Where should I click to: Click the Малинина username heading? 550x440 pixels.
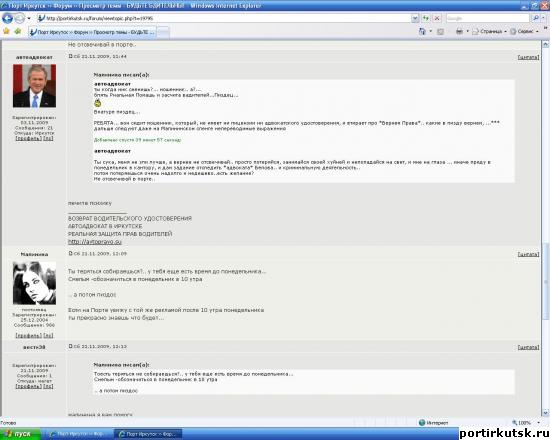[34, 254]
